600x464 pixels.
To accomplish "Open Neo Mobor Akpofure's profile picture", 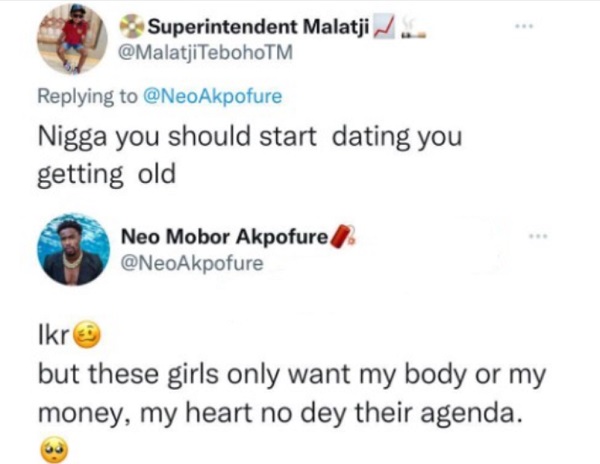I will point(73,252).
